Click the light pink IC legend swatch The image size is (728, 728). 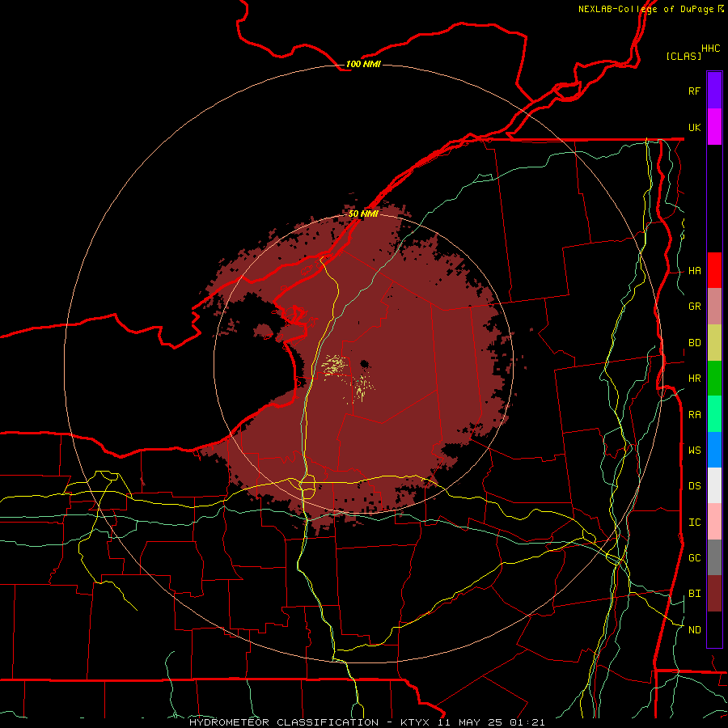(x=714, y=522)
